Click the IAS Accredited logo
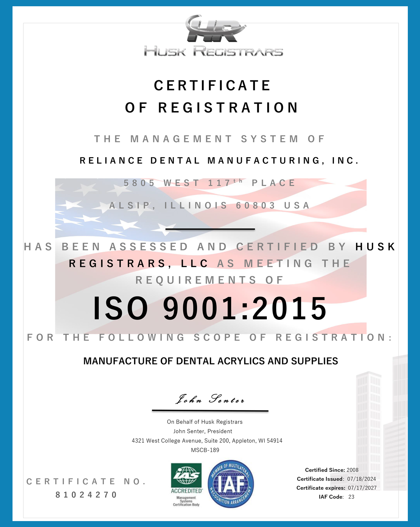 click(186, 485)
